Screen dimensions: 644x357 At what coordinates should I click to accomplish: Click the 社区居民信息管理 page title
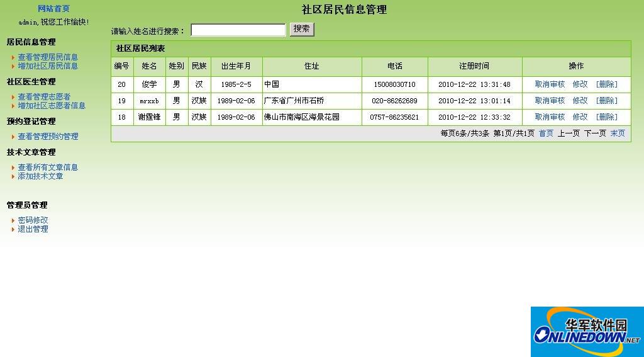344,9
